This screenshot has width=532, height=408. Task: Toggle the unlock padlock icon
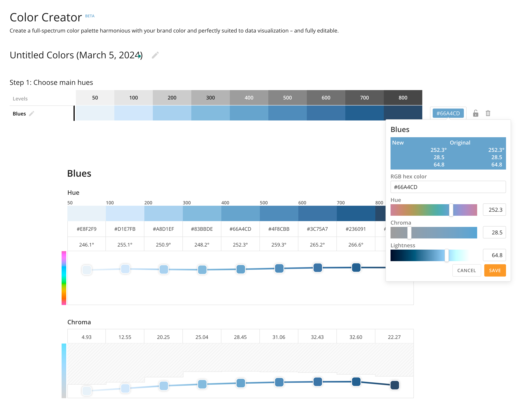[x=475, y=113]
